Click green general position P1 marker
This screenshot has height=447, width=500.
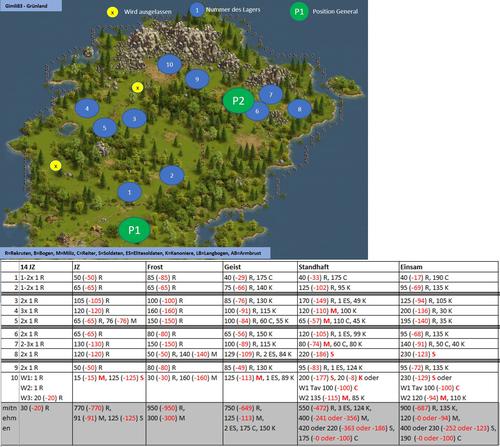pos(134,230)
